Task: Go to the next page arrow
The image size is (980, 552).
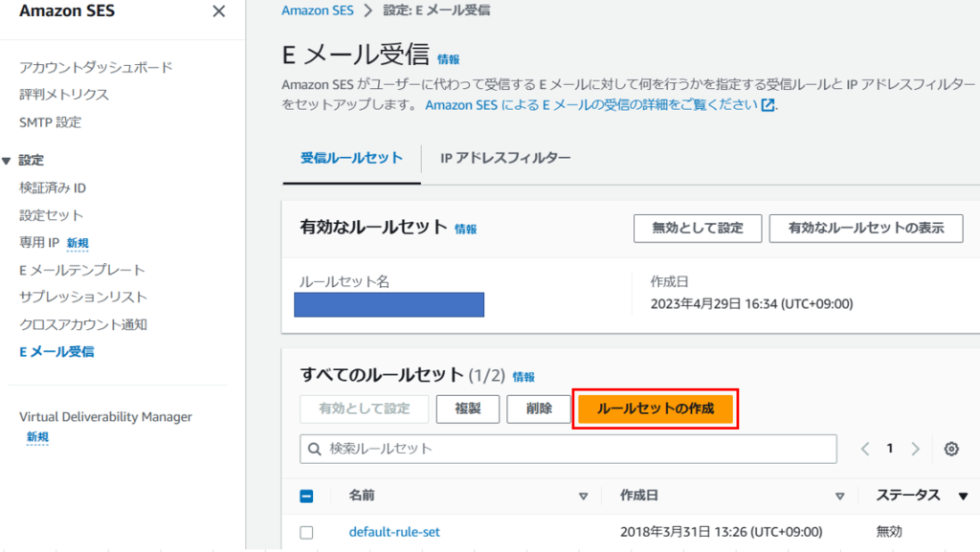Action: 915,449
